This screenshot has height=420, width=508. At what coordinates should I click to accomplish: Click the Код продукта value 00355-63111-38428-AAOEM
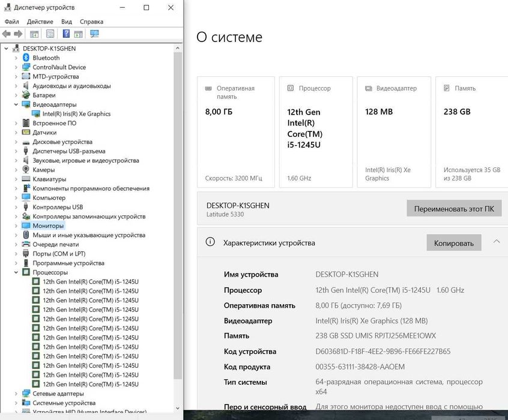(x=360, y=367)
